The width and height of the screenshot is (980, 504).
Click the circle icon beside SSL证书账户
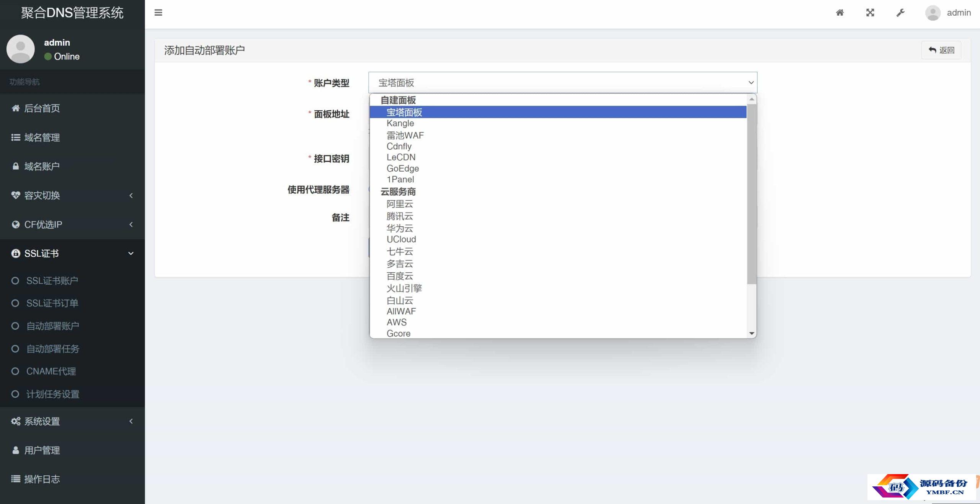click(x=15, y=281)
